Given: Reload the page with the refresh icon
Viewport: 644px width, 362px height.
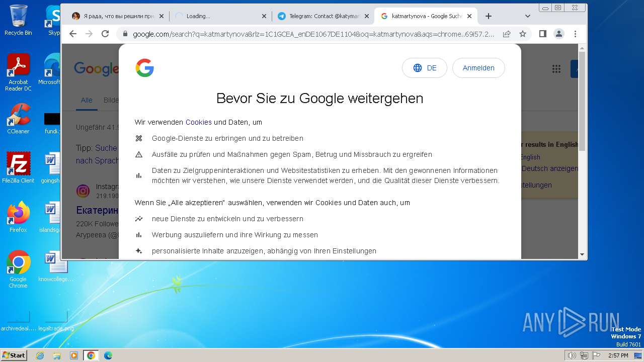Looking at the screenshot, I should (x=105, y=34).
